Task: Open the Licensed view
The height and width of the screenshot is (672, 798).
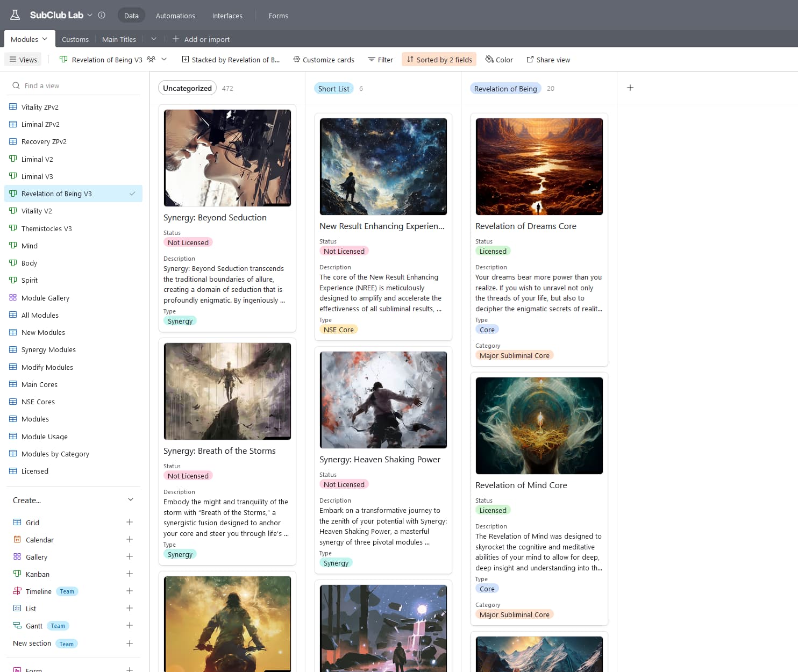Action: (73, 471)
